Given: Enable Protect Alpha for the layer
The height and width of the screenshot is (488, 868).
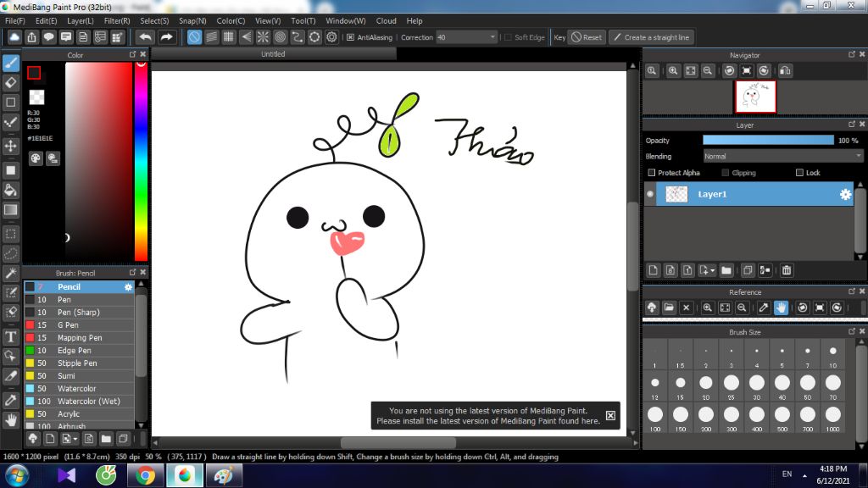Looking at the screenshot, I should tap(652, 173).
